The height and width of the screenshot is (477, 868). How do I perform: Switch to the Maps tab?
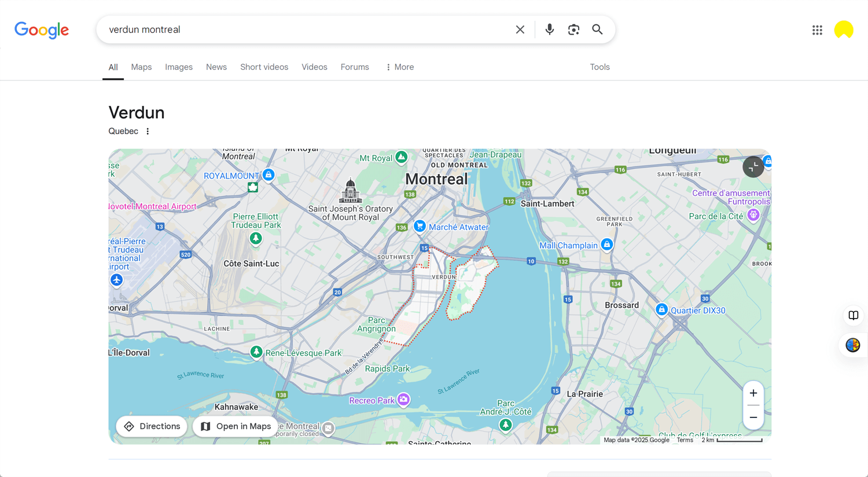(141, 67)
